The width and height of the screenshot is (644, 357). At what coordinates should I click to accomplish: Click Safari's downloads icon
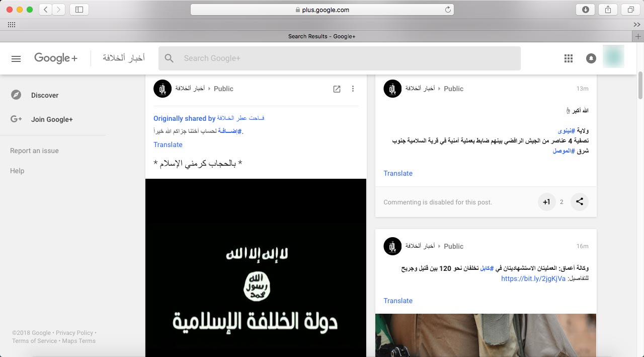pos(585,10)
